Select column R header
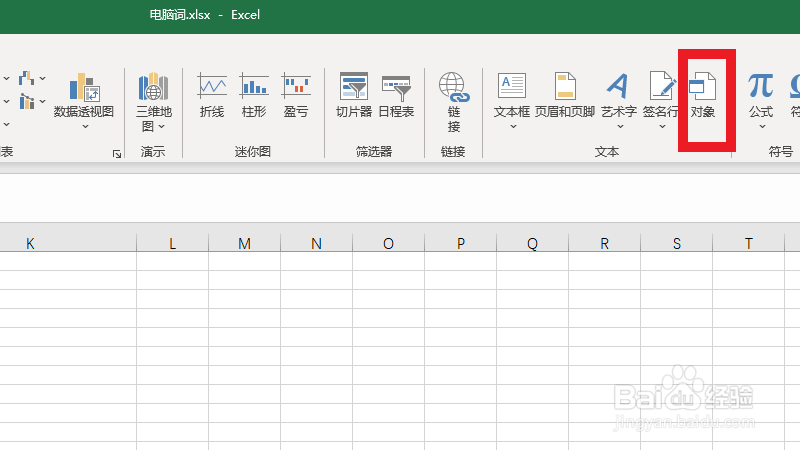This screenshot has height=450, width=800. pyautogui.click(x=604, y=243)
